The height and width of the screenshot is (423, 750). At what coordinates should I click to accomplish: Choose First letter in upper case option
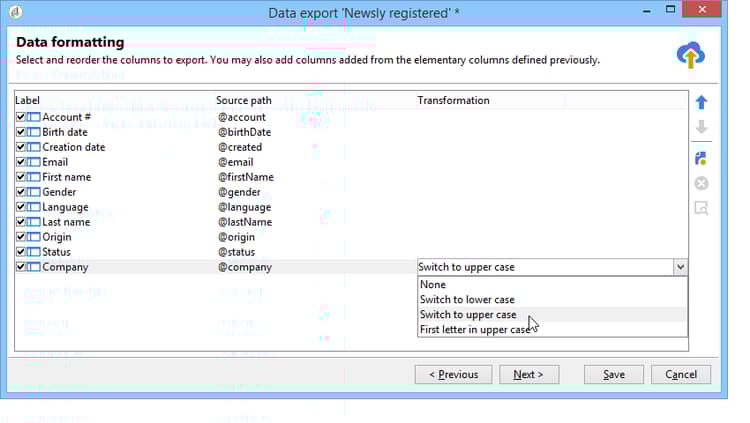[x=552, y=329]
